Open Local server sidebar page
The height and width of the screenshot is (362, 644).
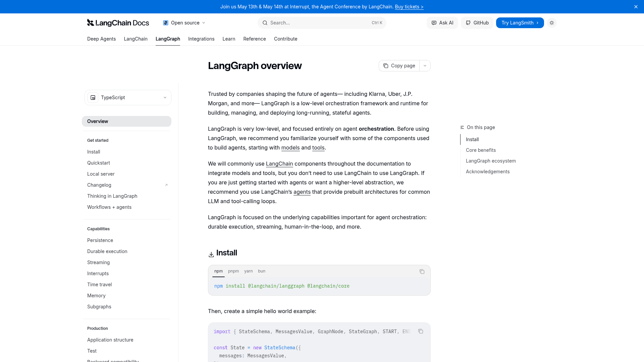click(126, 174)
